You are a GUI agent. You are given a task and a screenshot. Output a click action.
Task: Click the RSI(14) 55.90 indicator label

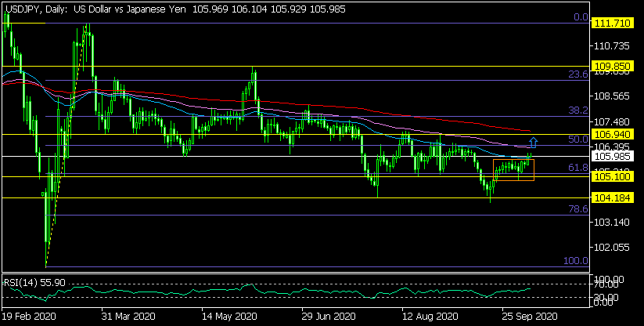(34, 283)
